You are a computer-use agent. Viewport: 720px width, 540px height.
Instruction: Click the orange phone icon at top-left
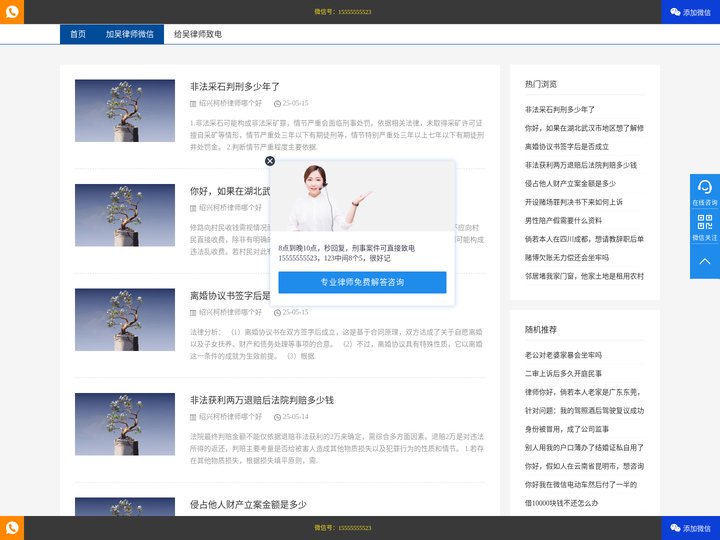12,11
